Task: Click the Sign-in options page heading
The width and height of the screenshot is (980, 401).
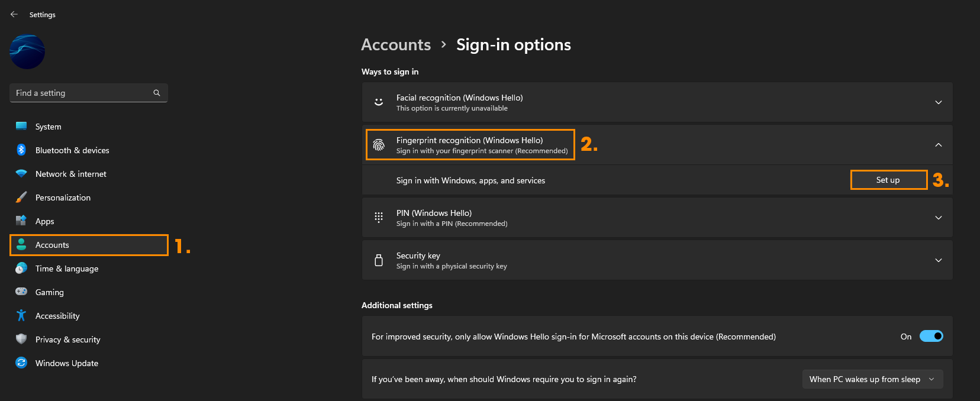Action: [514, 45]
